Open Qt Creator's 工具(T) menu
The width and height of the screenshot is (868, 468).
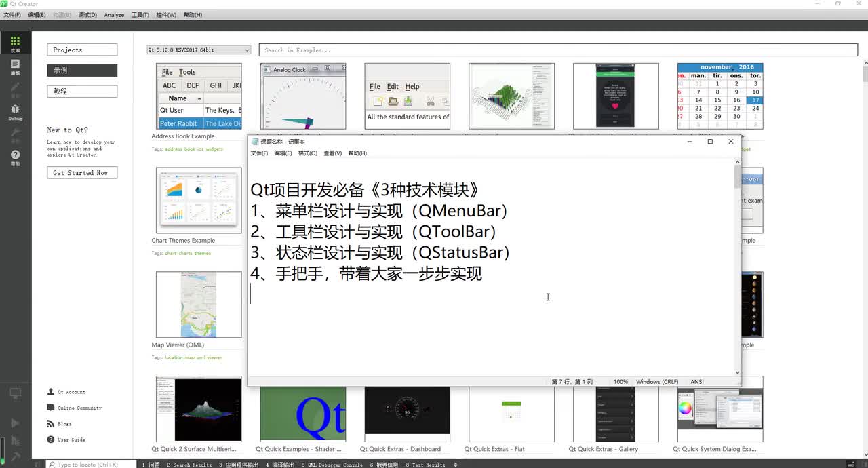pyautogui.click(x=140, y=15)
